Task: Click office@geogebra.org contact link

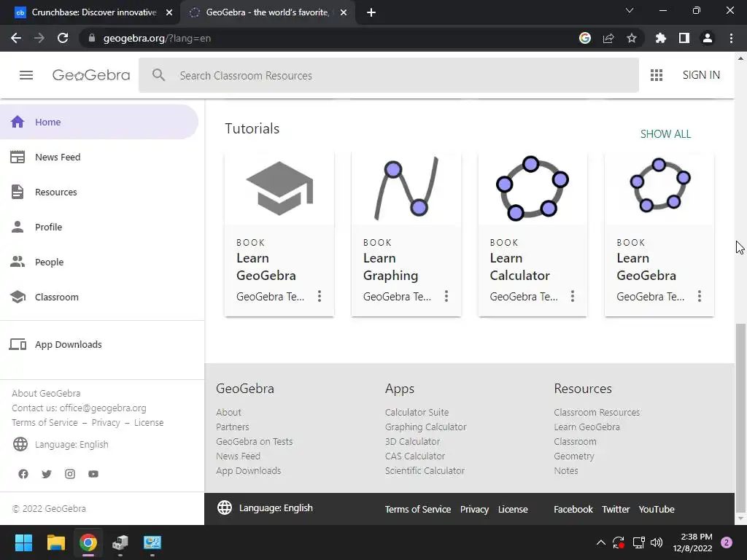Action: pos(103,408)
